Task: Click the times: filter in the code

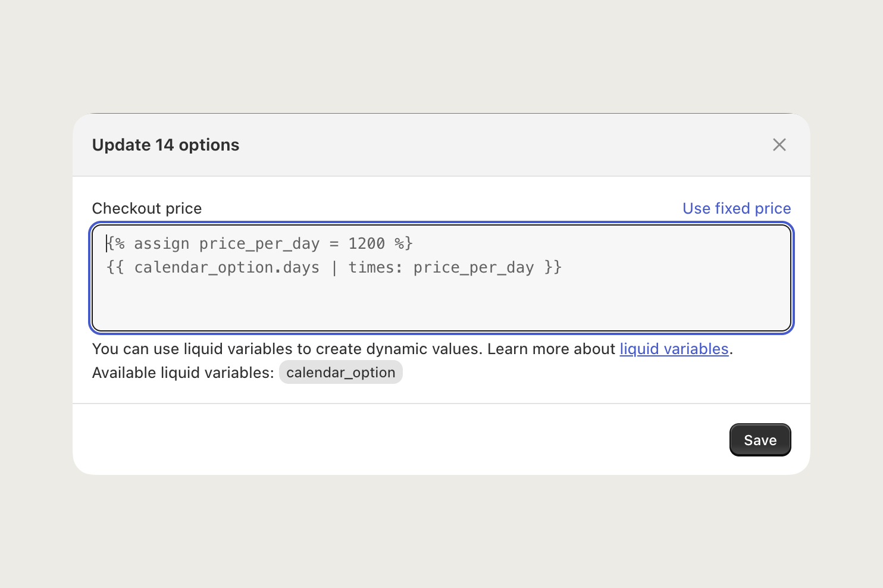Action: pyautogui.click(x=375, y=267)
